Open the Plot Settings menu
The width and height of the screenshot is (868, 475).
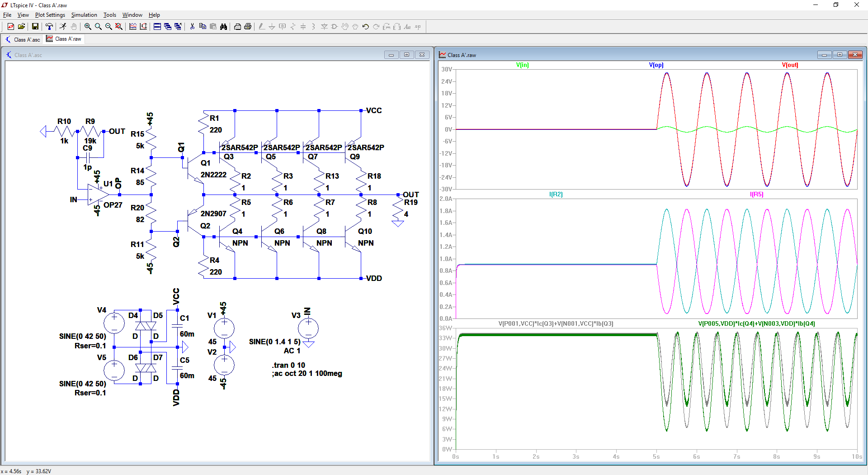(50, 15)
